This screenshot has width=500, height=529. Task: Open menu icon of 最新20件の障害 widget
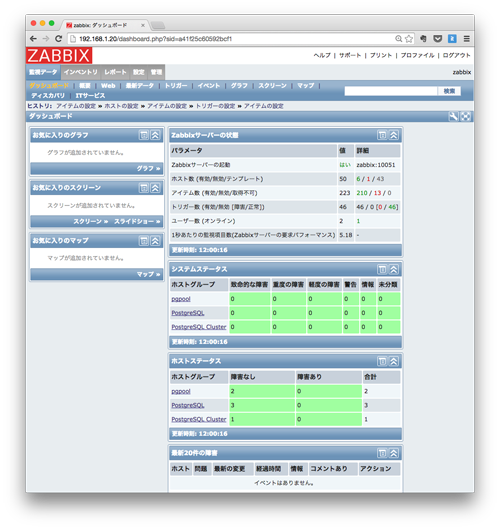click(x=382, y=453)
